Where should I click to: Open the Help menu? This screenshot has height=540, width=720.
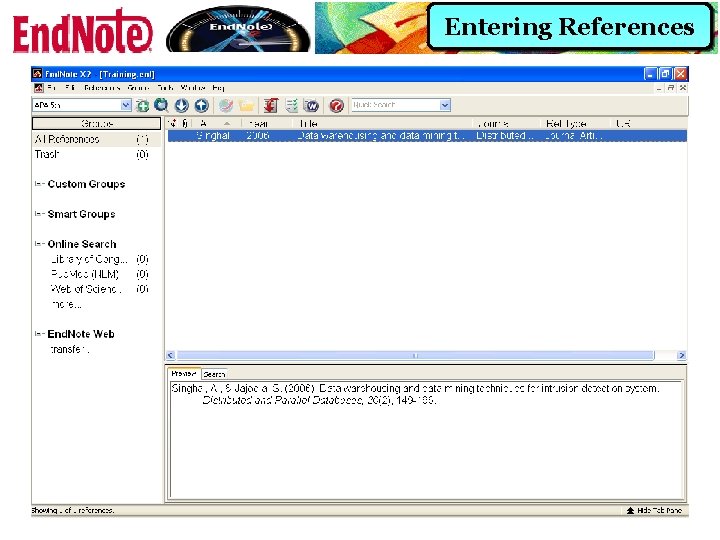218,88
